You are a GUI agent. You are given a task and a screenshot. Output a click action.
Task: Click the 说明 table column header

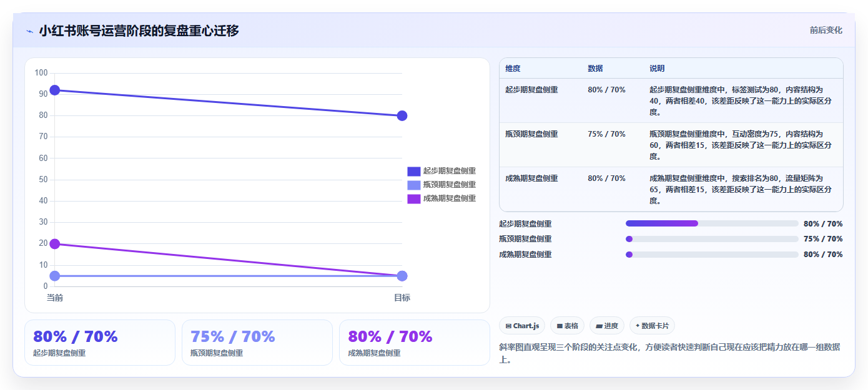[657, 69]
